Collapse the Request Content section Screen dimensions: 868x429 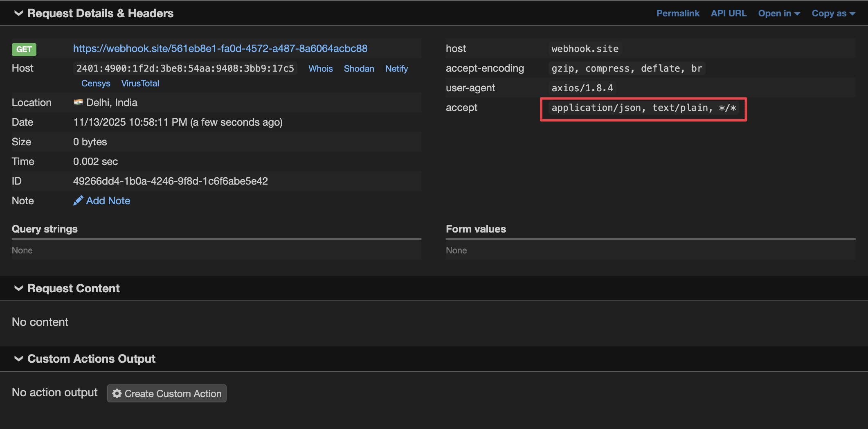(x=18, y=289)
